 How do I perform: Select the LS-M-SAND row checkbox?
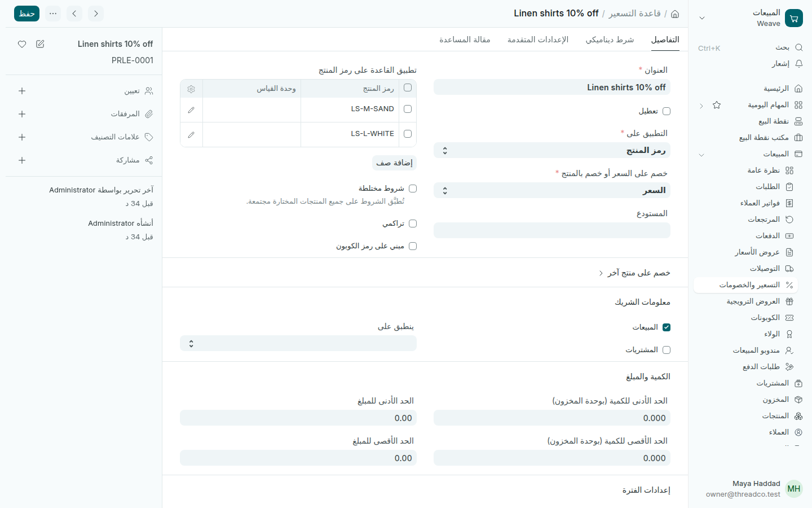coord(408,109)
